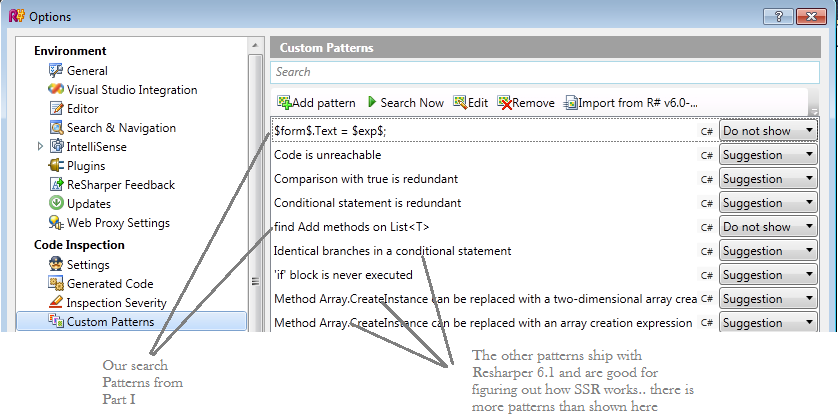The width and height of the screenshot is (838, 420).
Task: Click the Visual Studio Integration icon
Action: pyautogui.click(x=56, y=89)
